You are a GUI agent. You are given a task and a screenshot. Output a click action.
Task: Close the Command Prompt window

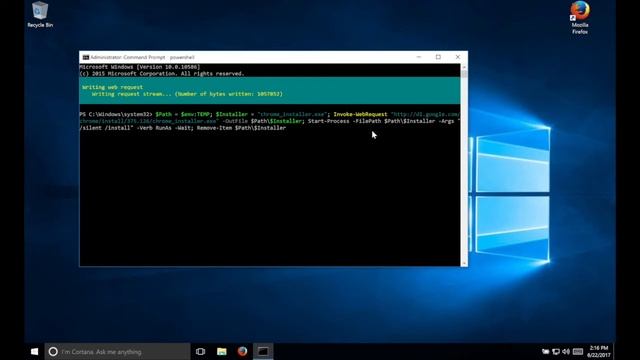458,57
